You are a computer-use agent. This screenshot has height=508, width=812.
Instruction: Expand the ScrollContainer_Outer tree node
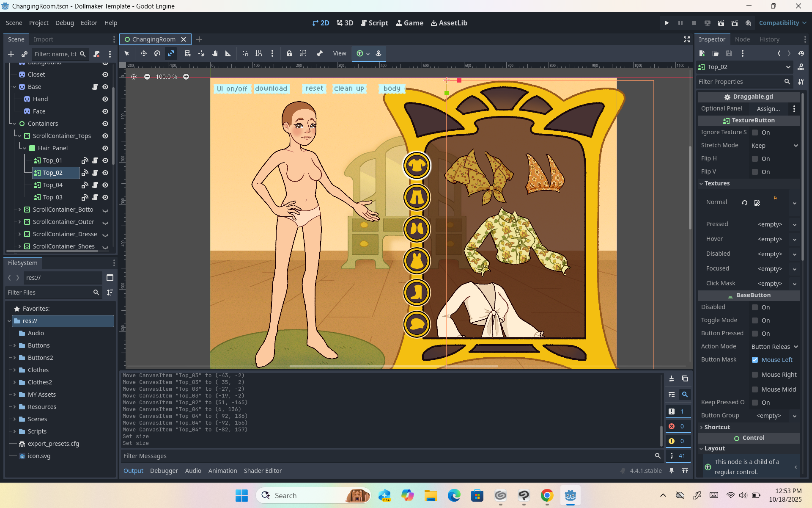[19, 222]
